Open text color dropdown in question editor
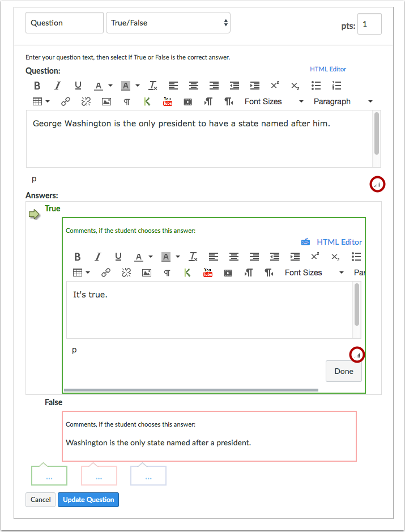The width and height of the screenshot is (405, 532). point(110,86)
